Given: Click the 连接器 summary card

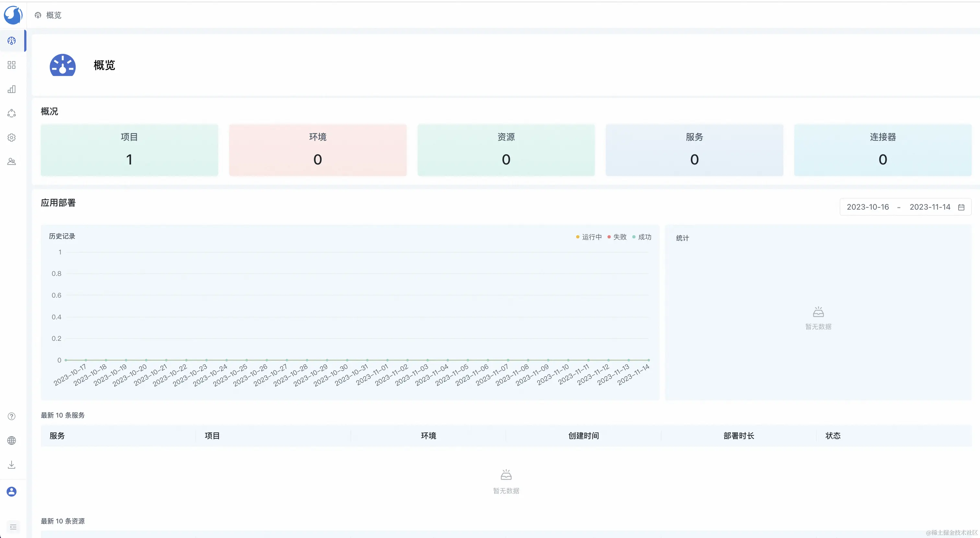Looking at the screenshot, I should [x=882, y=150].
